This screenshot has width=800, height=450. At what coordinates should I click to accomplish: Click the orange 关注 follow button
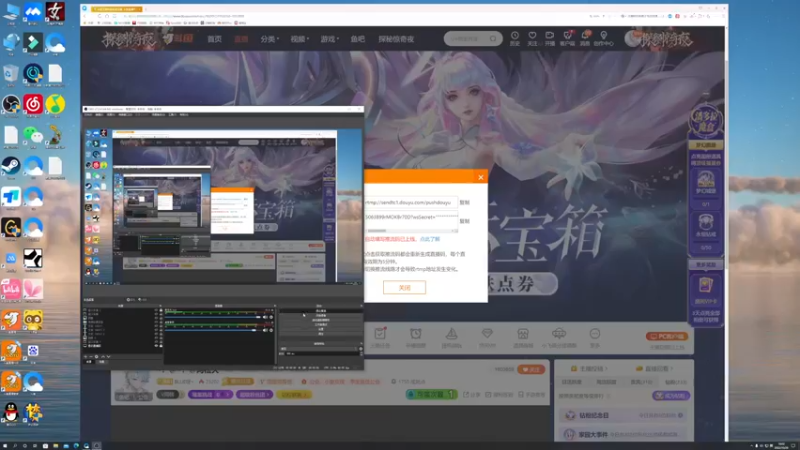pyautogui.click(x=531, y=369)
